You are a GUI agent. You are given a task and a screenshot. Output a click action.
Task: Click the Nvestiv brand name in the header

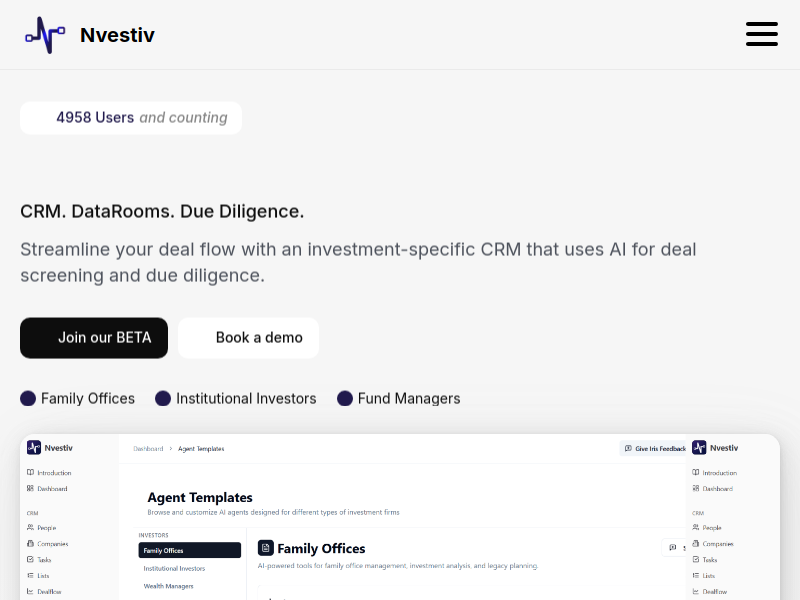click(x=117, y=35)
